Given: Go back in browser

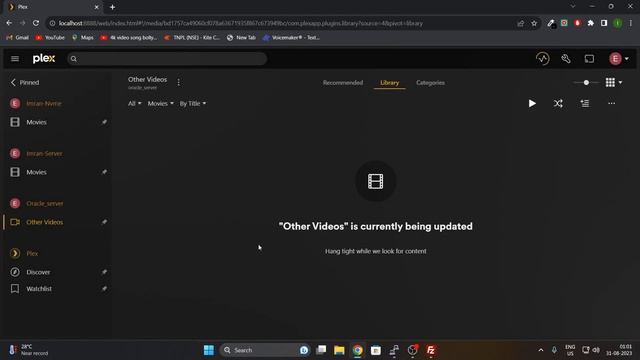Looking at the screenshot, I should click(9, 23).
